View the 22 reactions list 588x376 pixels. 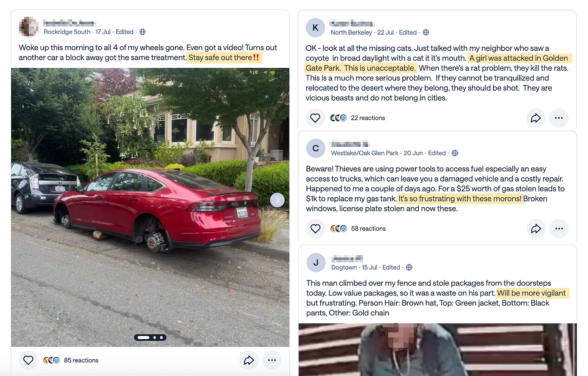(368, 118)
